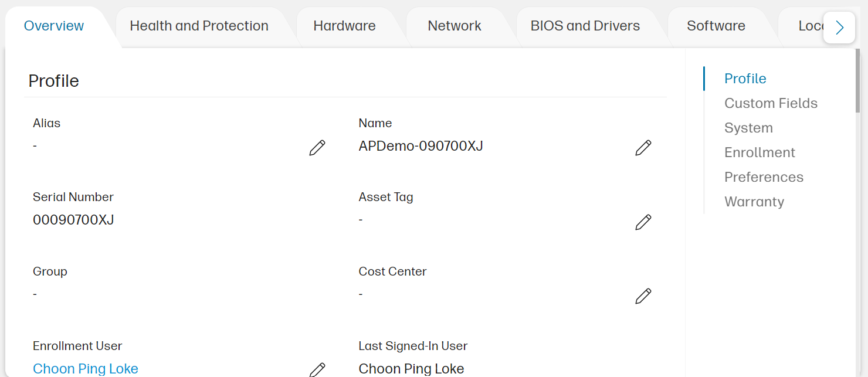The image size is (868, 377).
Task: Click Cost Center edit pencil
Action: pyautogui.click(x=643, y=296)
